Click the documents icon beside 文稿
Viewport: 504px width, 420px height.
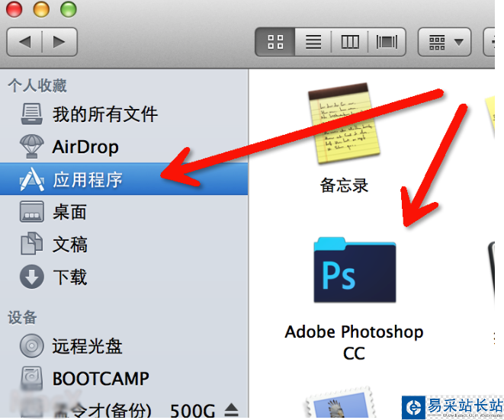point(31,244)
